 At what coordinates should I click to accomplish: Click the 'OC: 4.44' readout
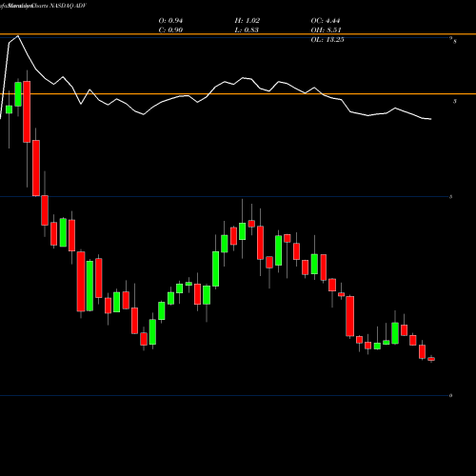[x=326, y=21]
